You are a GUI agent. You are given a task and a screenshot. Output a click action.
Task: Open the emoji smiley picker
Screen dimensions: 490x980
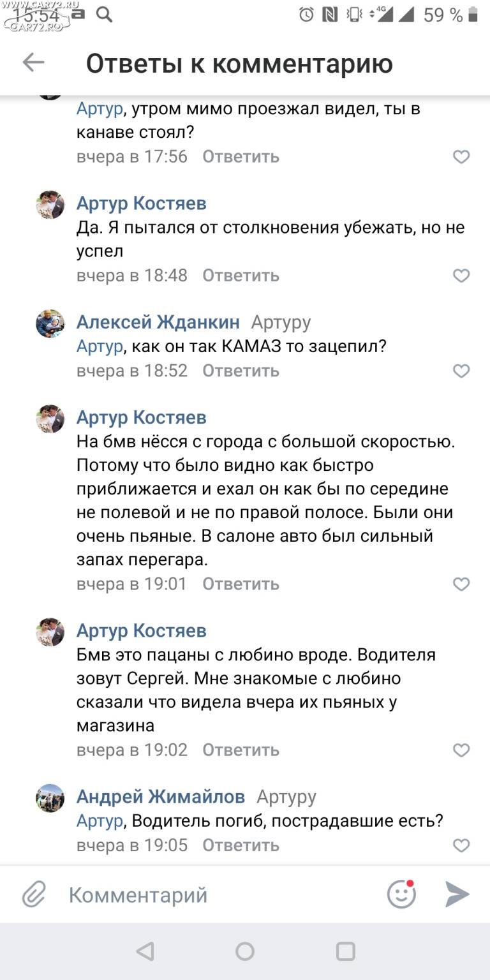402,895
